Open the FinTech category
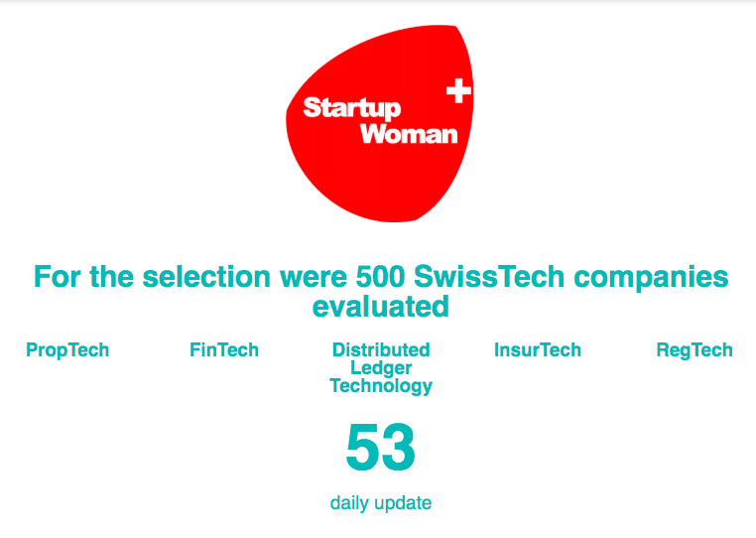 224,349
